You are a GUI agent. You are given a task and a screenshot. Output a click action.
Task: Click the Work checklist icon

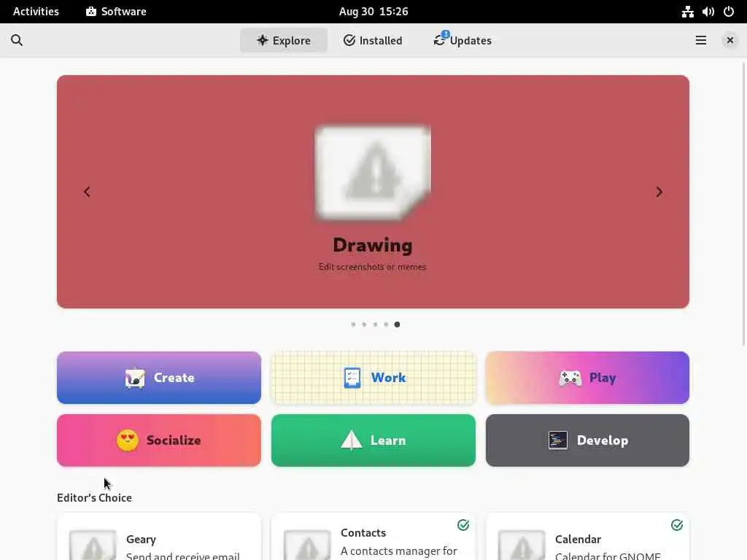352,378
